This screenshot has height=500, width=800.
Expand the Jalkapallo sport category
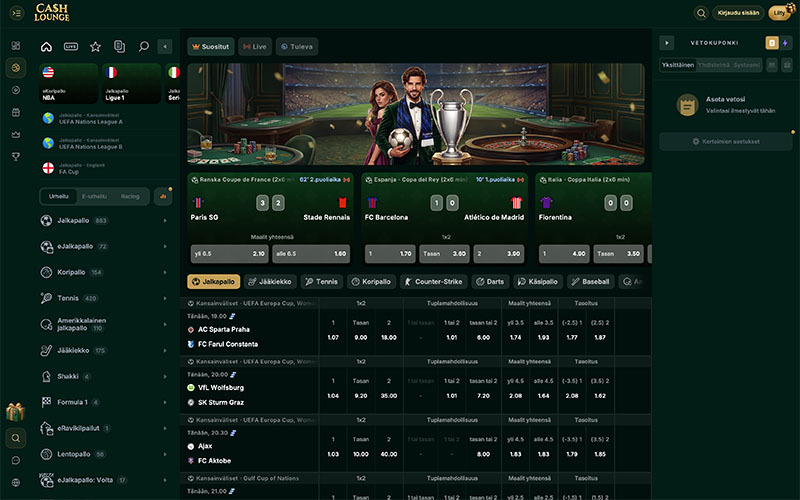[x=106, y=221]
